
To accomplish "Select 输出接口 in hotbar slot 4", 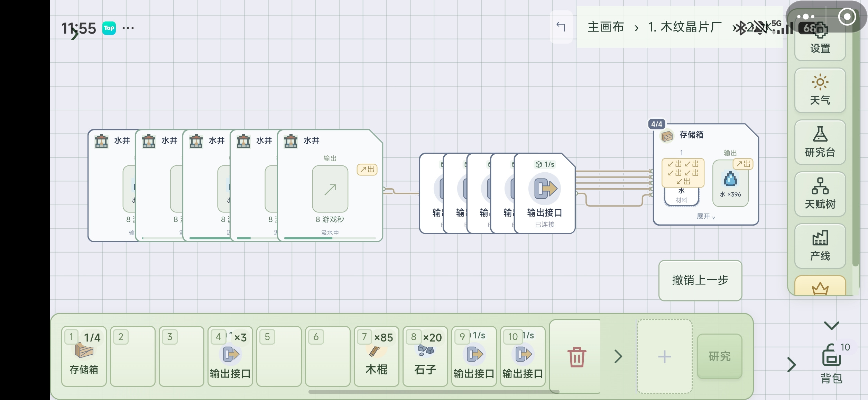I will click(230, 356).
